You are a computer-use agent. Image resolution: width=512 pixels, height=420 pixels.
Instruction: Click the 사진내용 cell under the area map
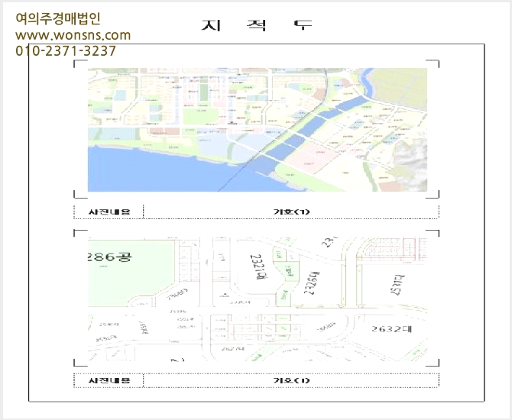(x=109, y=212)
